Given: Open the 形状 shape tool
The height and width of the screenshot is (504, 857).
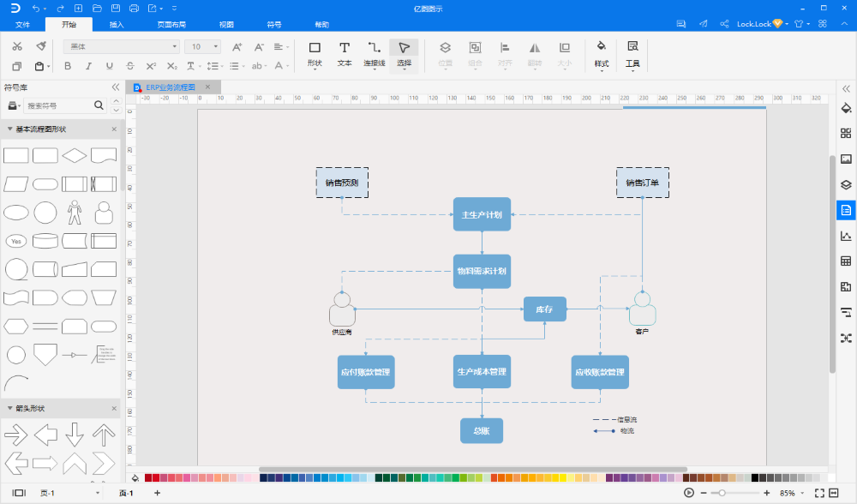Looking at the screenshot, I should click(x=315, y=55).
